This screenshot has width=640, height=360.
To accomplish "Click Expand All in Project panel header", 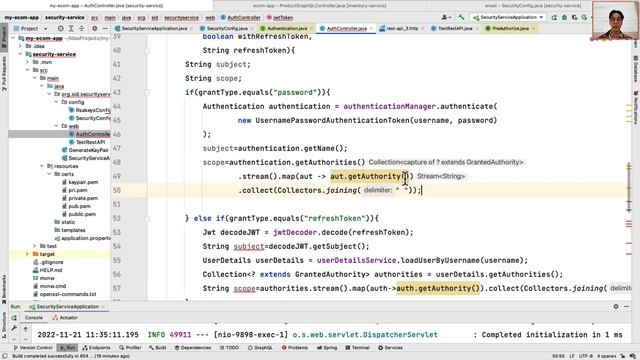I will coord(71,29).
